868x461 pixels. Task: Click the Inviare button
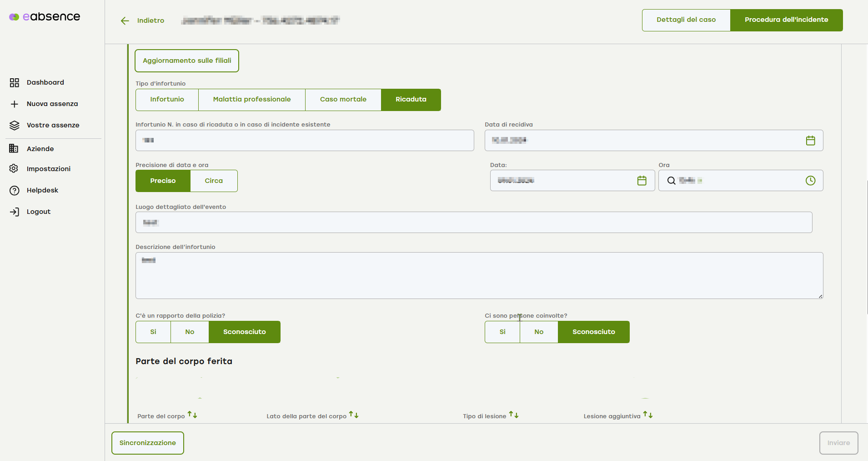pos(838,443)
